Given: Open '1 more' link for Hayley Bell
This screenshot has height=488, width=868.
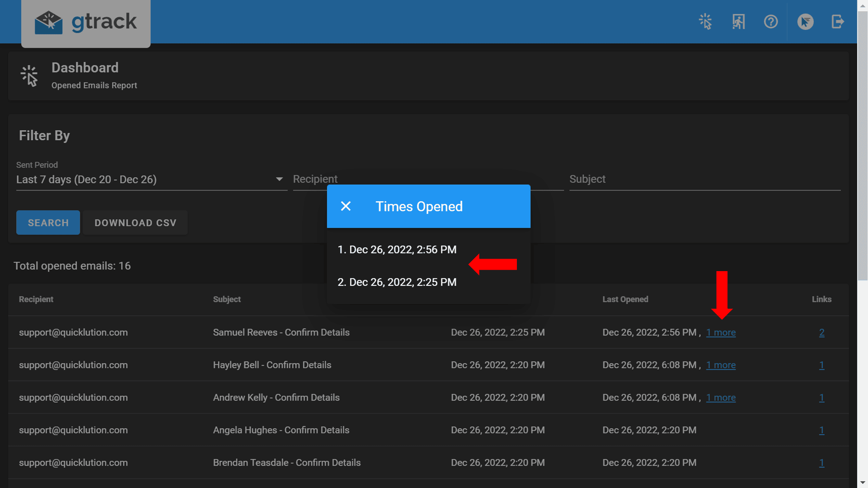Looking at the screenshot, I should [x=721, y=365].
